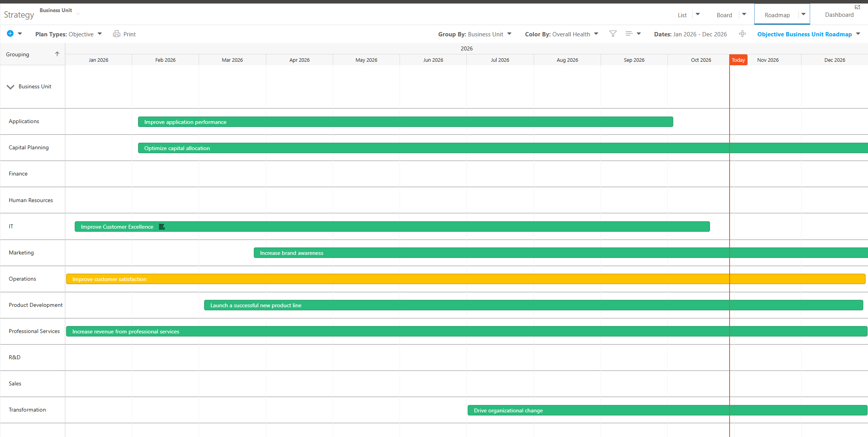Click the notes icon on Improve Customer Excellence
This screenshot has width=868, height=437.
coord(162,227)
